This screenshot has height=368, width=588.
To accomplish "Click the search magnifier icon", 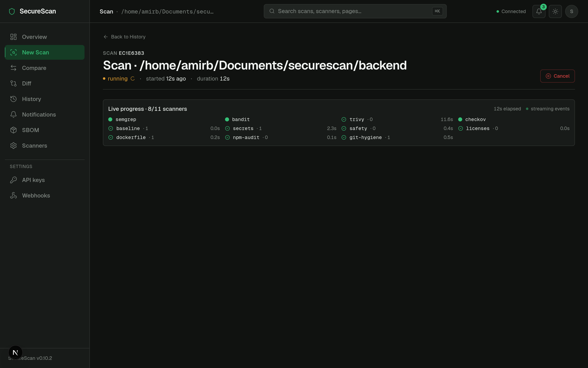I will (272, 11).
